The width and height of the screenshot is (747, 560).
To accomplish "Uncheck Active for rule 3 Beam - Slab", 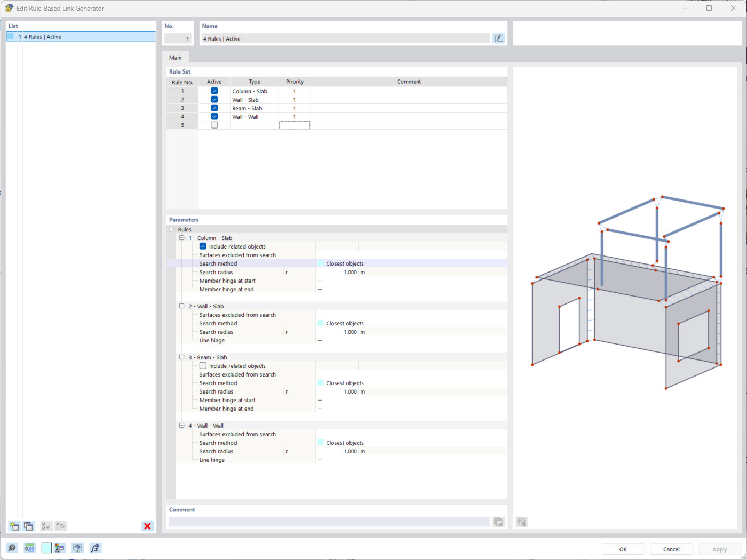I will [214, 108].
